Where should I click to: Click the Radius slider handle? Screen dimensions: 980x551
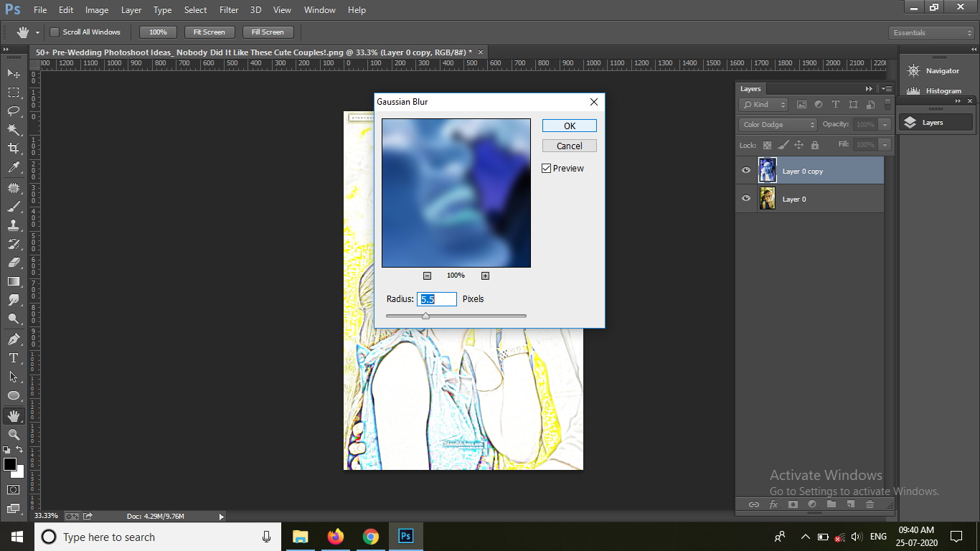tap(425, 316)
